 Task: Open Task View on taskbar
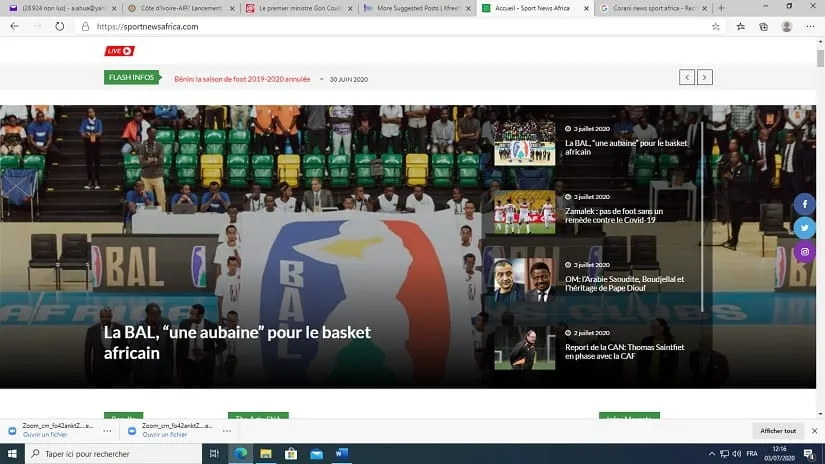(214, 453)
